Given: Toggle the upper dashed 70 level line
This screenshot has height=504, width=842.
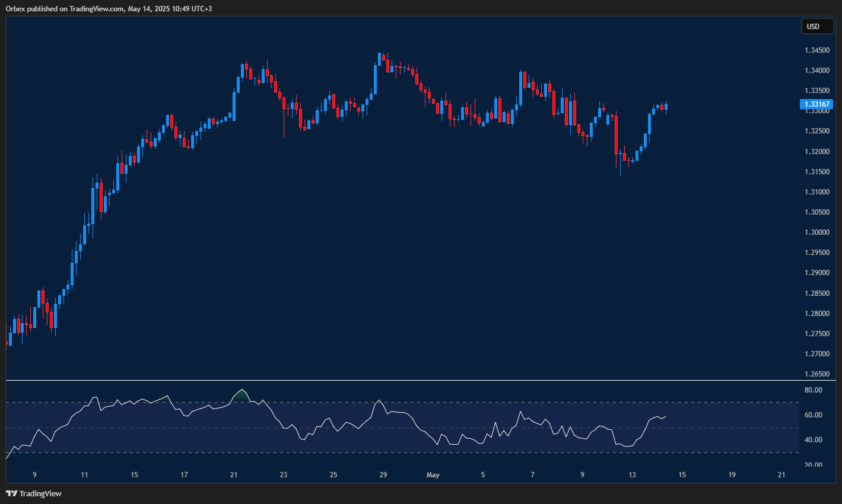Looking at the screenshot, I should click(415, 401).
